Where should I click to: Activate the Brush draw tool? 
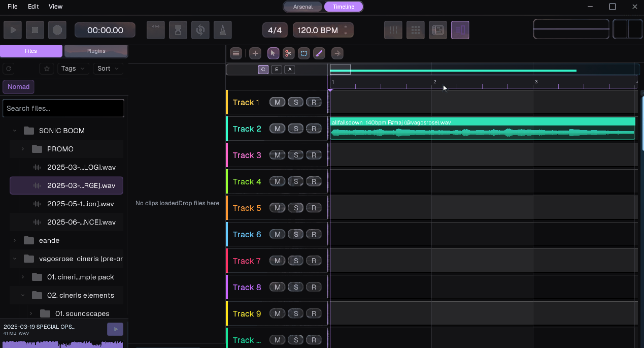[x=319, y=53]
